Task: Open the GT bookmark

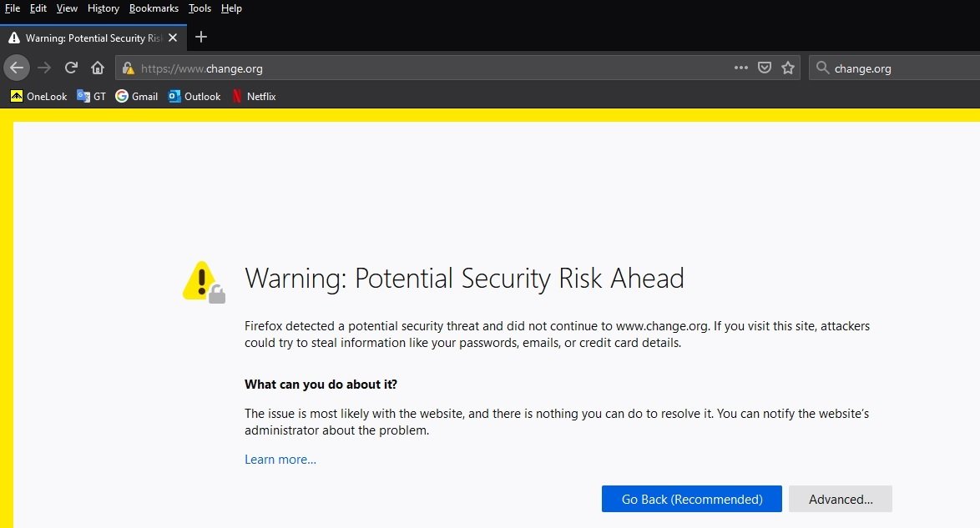Action: coord(91,96)
